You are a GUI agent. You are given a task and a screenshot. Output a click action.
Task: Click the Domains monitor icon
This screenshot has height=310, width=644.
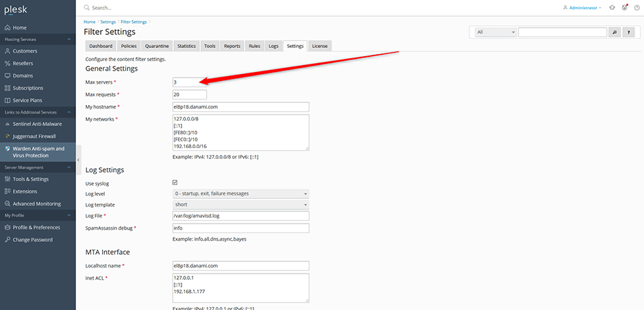pos(8,75)
